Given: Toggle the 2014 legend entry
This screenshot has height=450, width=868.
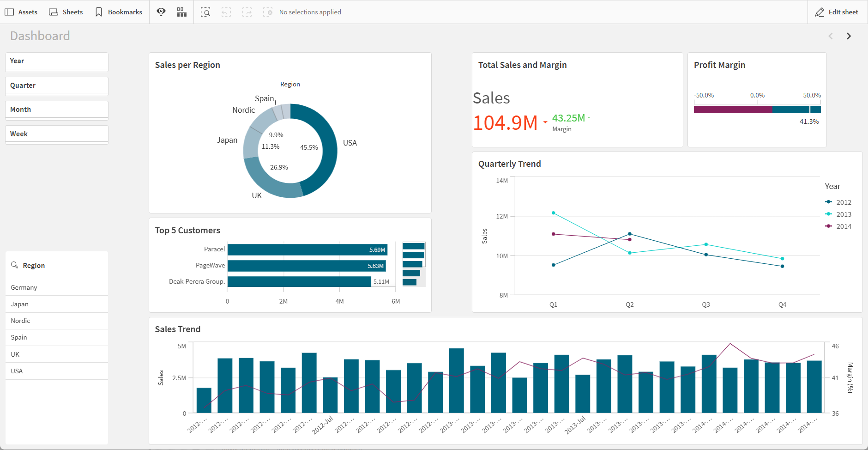Looking at the screenshot, I should [838, 226].
